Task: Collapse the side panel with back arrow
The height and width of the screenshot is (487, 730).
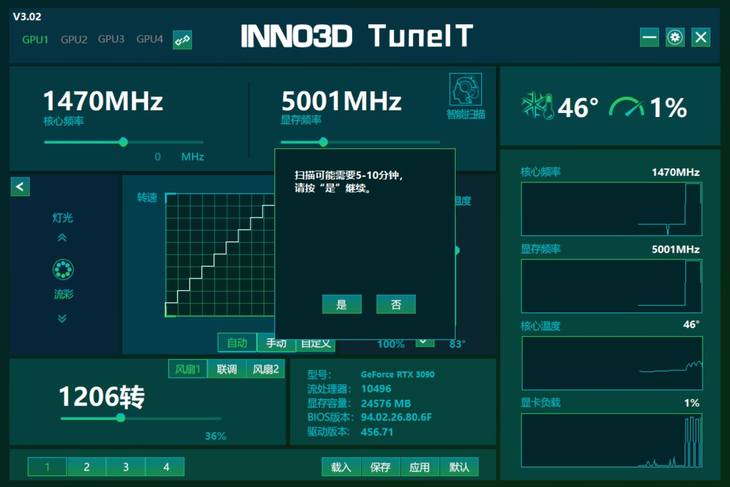Action: 20,187
